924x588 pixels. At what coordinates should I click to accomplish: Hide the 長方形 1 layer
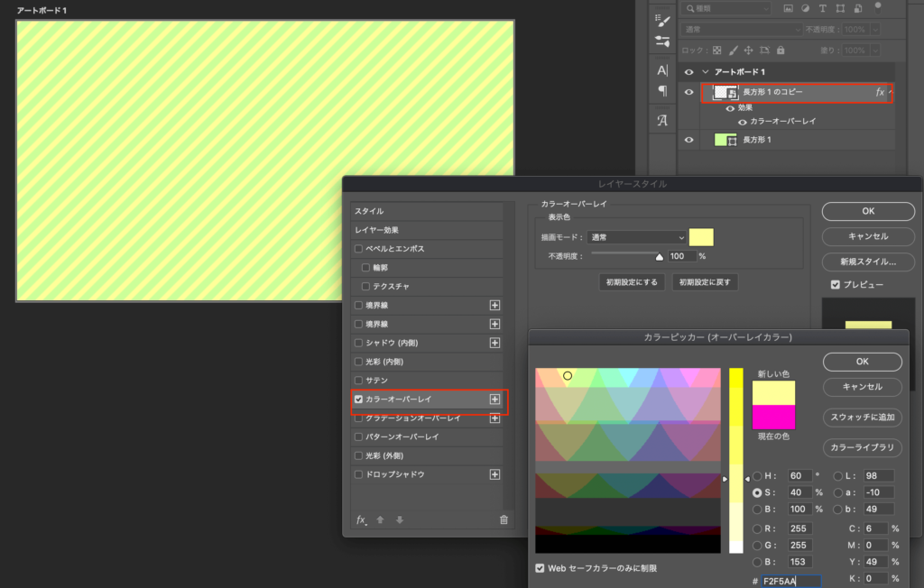pyautogui.click(x=689, y=140)
